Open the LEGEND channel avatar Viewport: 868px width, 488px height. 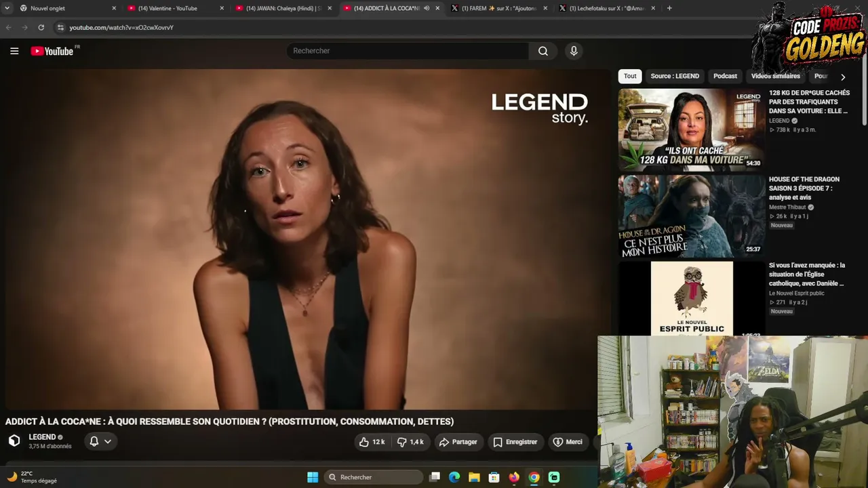tap(14, 441)
